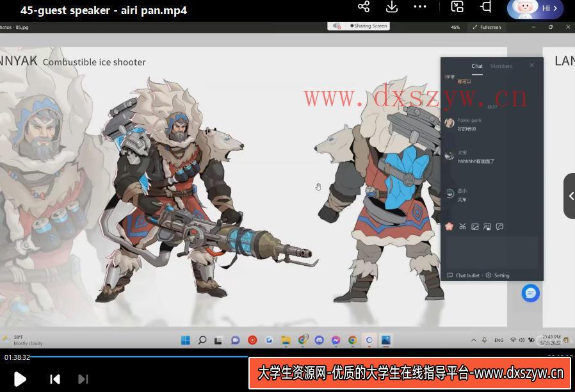Screen dimensions: 575x392
Task: Open Messenger from the taskbar
Action: pos(336,340)
